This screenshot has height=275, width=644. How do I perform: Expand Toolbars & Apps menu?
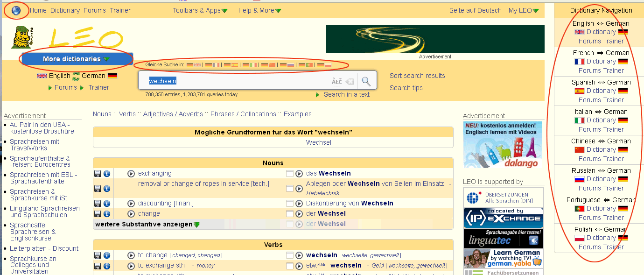200,10
